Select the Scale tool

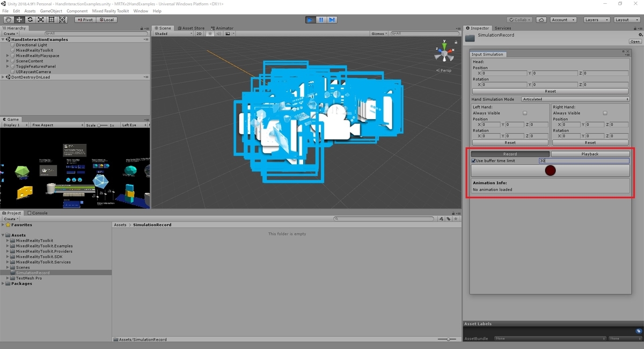(41, 20)
